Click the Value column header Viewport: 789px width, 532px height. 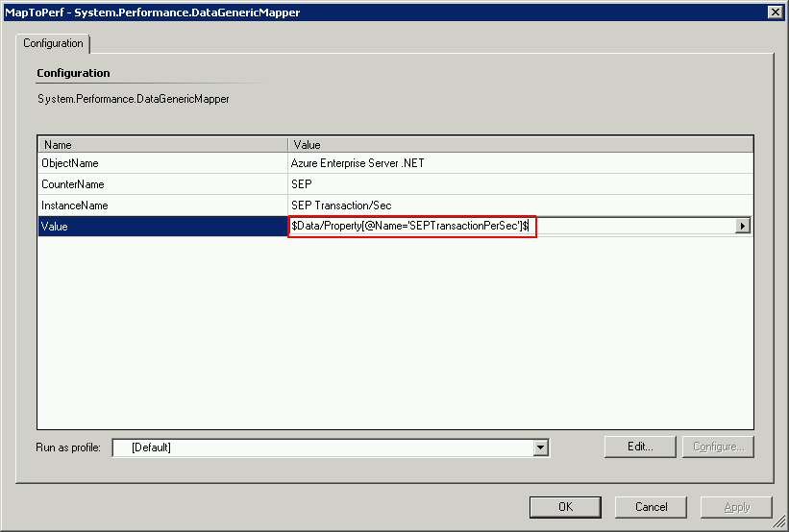click(x=520, y=145)
